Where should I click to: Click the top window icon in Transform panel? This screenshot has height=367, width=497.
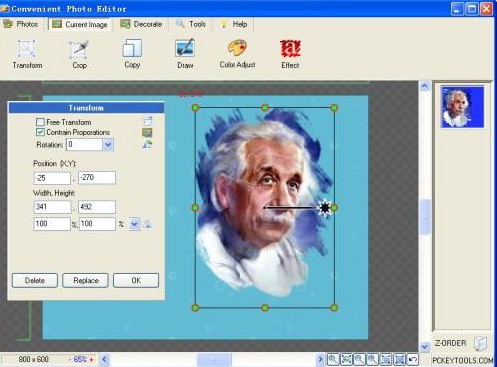tap(147, 121)
